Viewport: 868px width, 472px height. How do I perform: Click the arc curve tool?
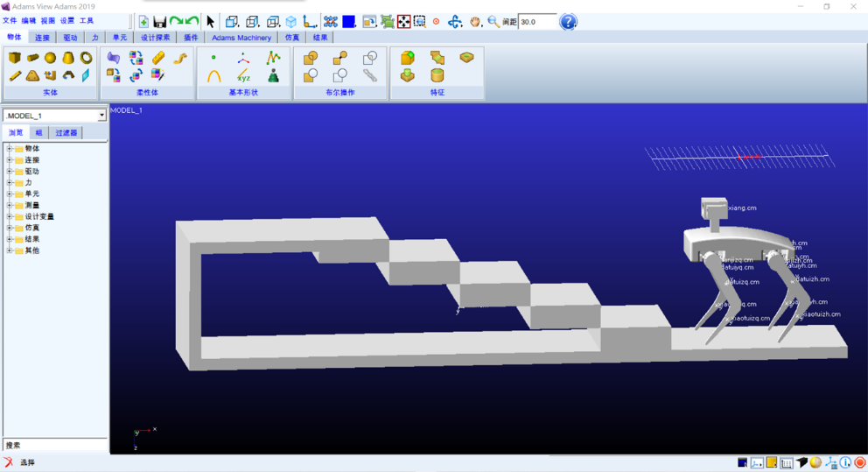(213, 76)
